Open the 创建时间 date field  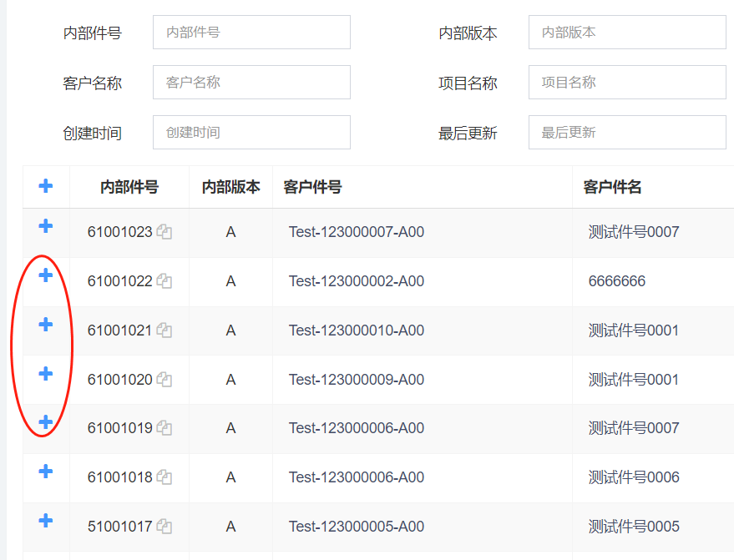pyautogui.click(x=251, y=133)
